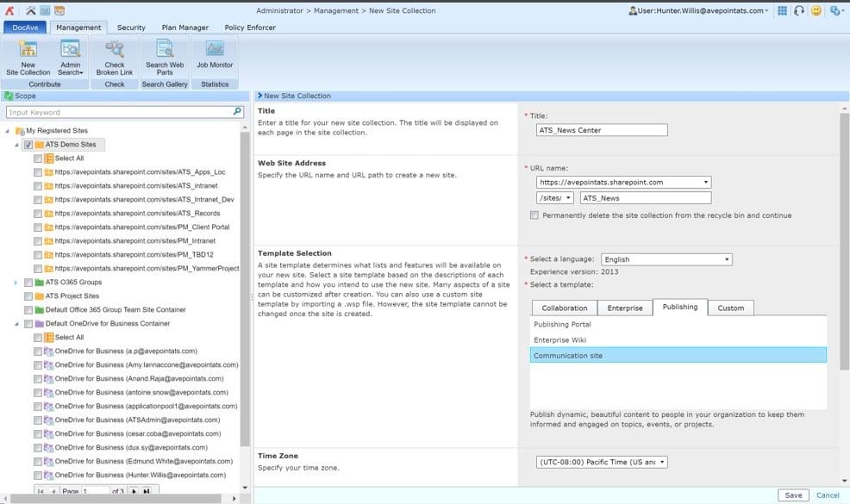Screen dimensions: 850x504
Task: Click the Cancel link
Action: pos(828,495)
